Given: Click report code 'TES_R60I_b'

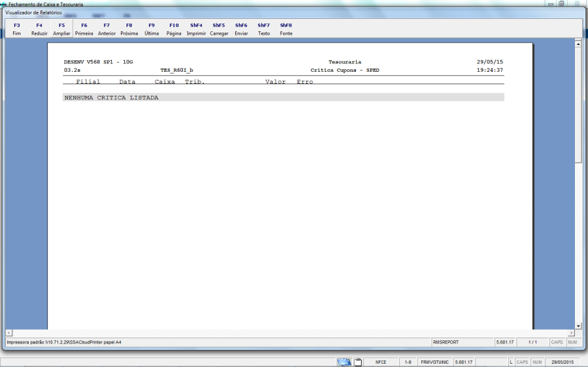Looking at the screenshot, I should pyautogui.click(x=176, y=70).
